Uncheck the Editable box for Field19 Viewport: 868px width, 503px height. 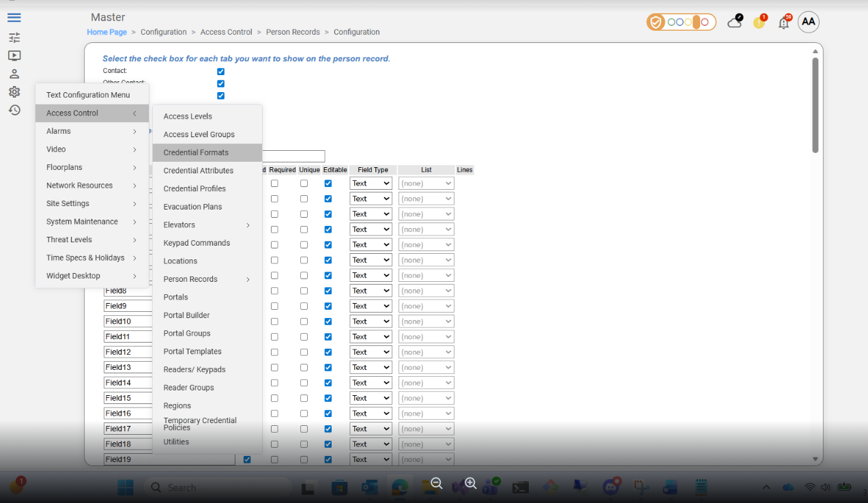[x=328, y=460]
